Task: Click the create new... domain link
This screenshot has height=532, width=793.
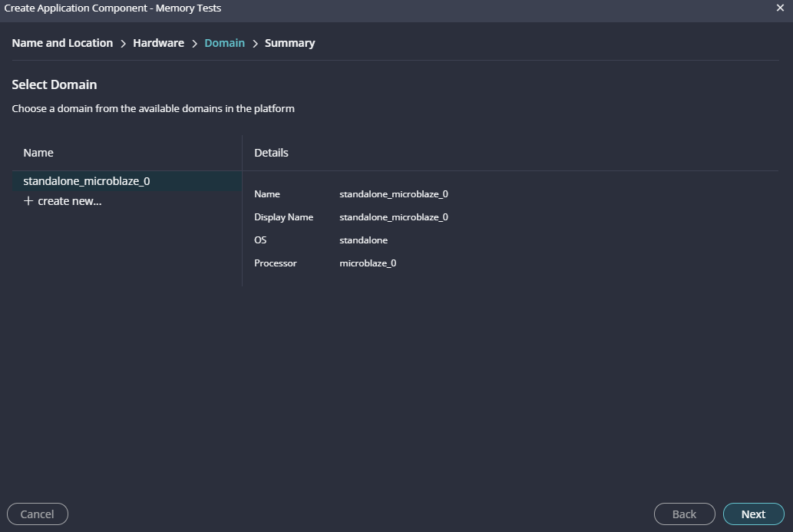Action: pyautogui.click(x=69, y=201)
